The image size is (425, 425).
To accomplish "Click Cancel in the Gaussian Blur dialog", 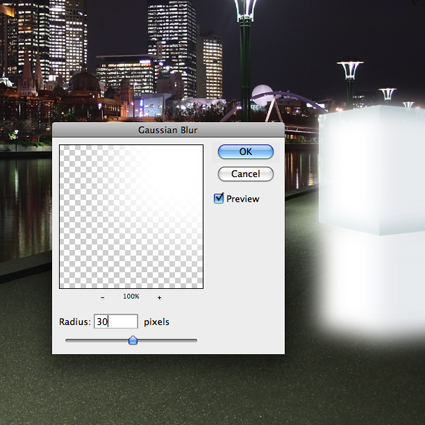I will (246, 174).
